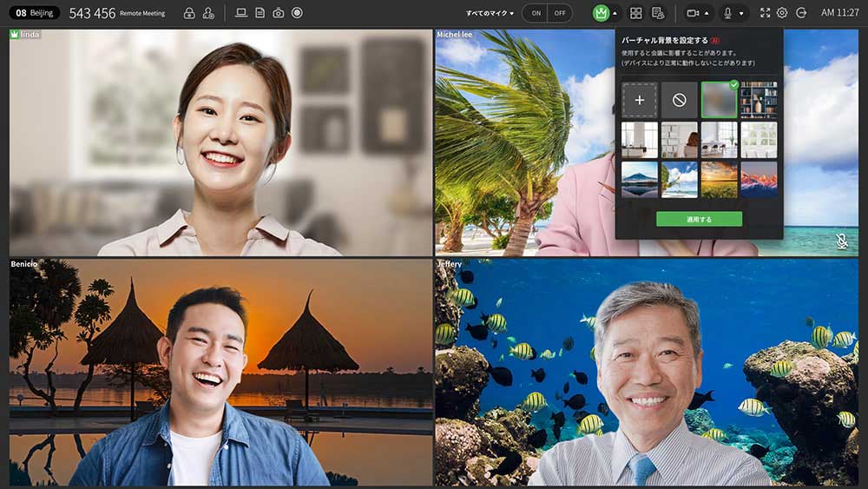Click the Remote Meeting label

142,13
